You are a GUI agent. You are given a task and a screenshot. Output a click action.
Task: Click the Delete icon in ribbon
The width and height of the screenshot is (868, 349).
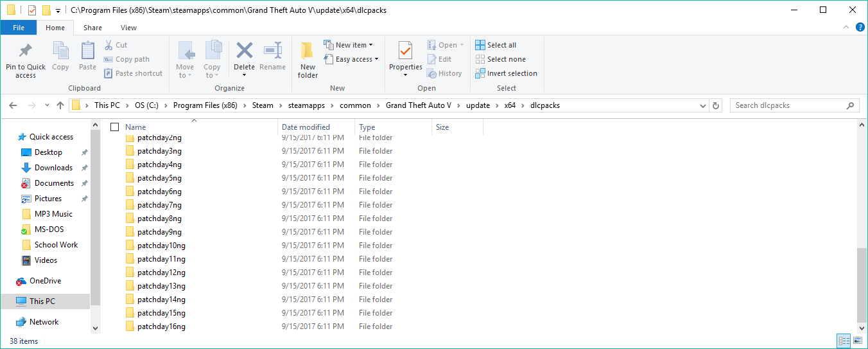(244, 51)
